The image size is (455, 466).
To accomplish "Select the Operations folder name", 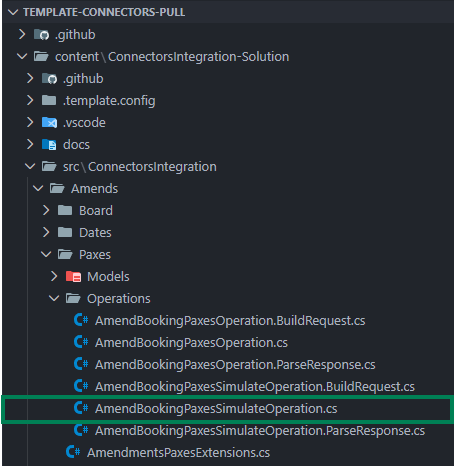I will (119, 299).
